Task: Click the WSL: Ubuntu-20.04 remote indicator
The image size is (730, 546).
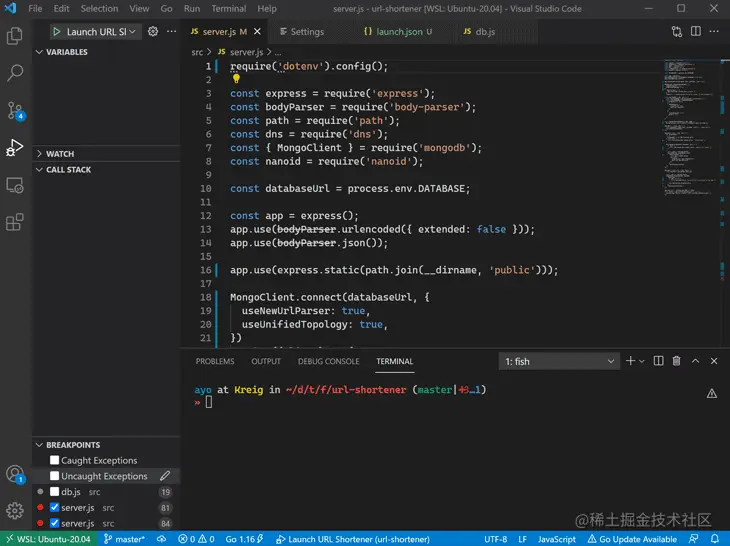Action: (x=48, y=539)
